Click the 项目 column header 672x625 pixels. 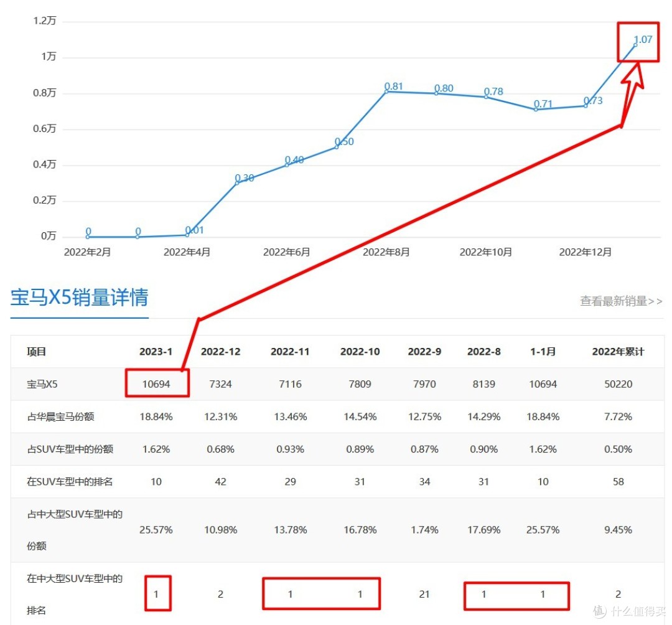point(37,352)
